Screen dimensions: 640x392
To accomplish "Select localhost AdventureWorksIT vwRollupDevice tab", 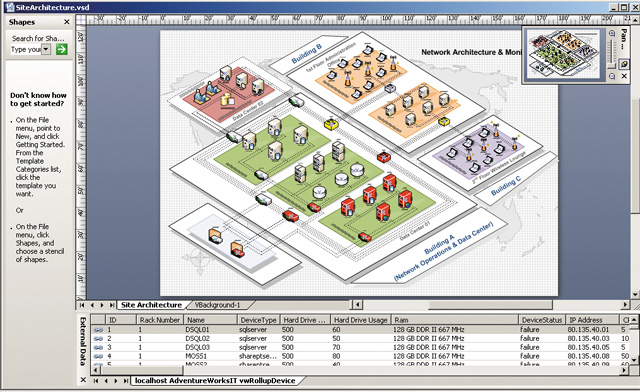I will click(215, 381).
